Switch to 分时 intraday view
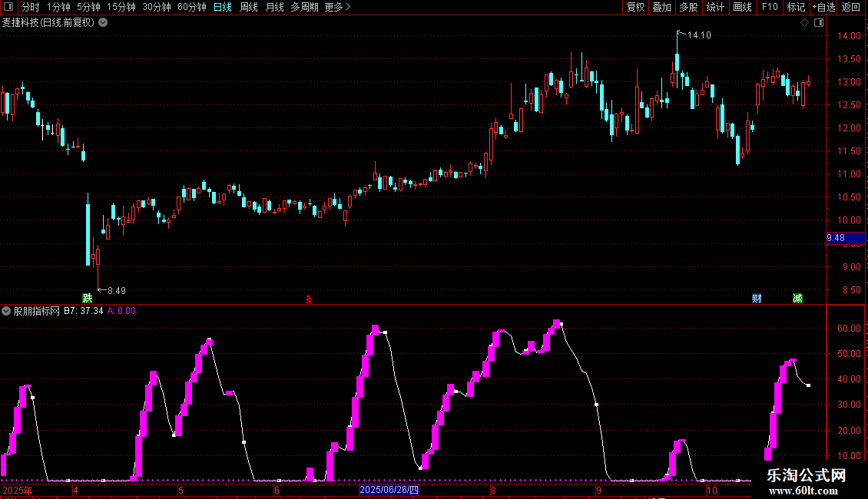868x499 pixels. [x=31, y=7]
